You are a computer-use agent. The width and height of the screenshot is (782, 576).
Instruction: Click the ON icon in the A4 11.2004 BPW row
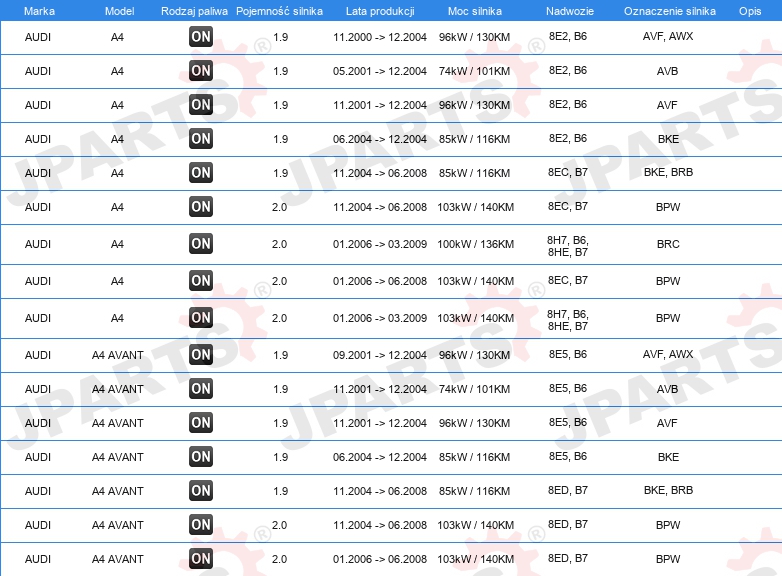201,206
